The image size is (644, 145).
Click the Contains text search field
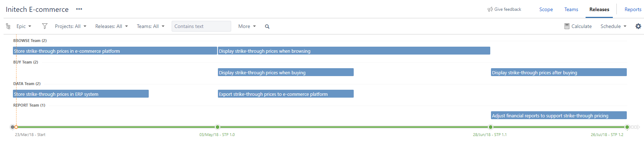coord(201,26)
